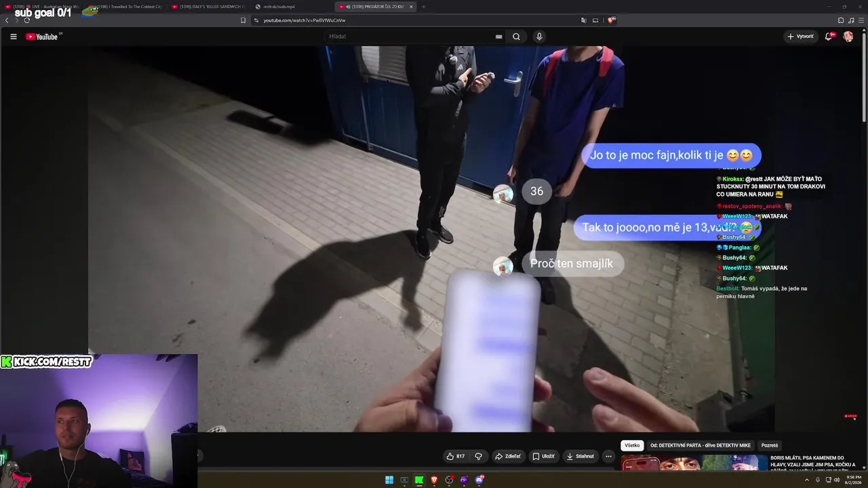Open the Brave Shields lion icon

[x=611, y=20]
